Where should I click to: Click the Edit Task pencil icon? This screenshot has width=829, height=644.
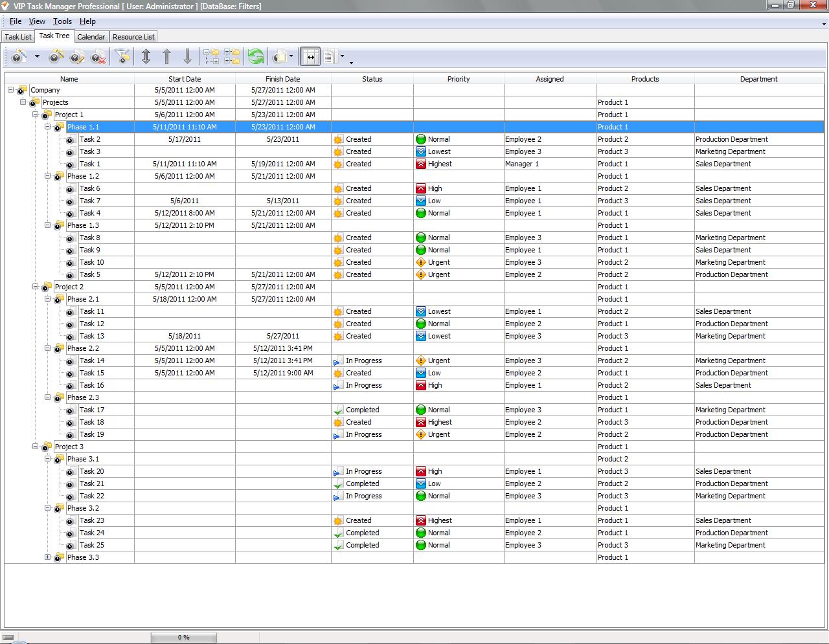78,57
